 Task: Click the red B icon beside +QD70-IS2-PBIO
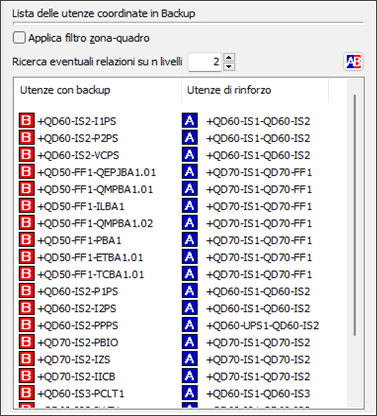tap(26, 342)
